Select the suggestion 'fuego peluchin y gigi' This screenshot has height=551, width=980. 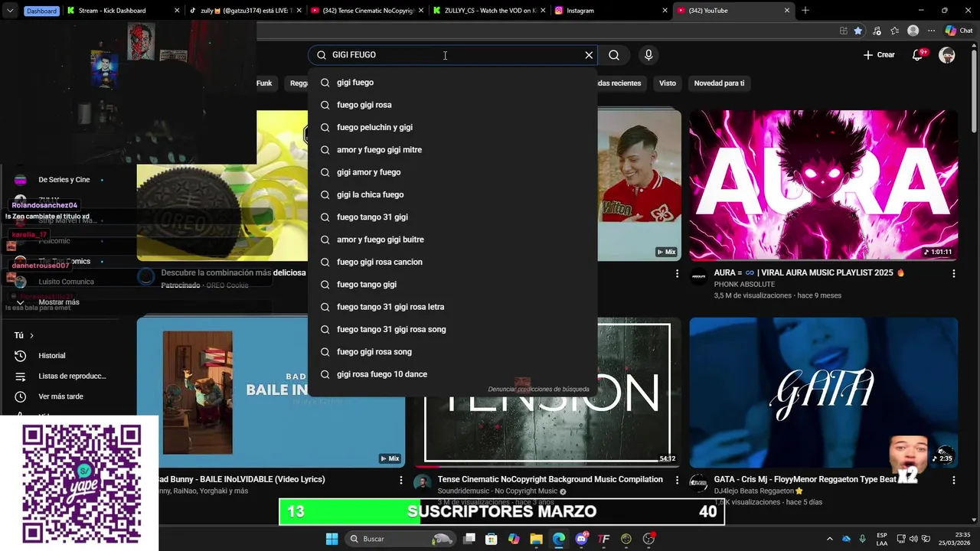point(452,127)
